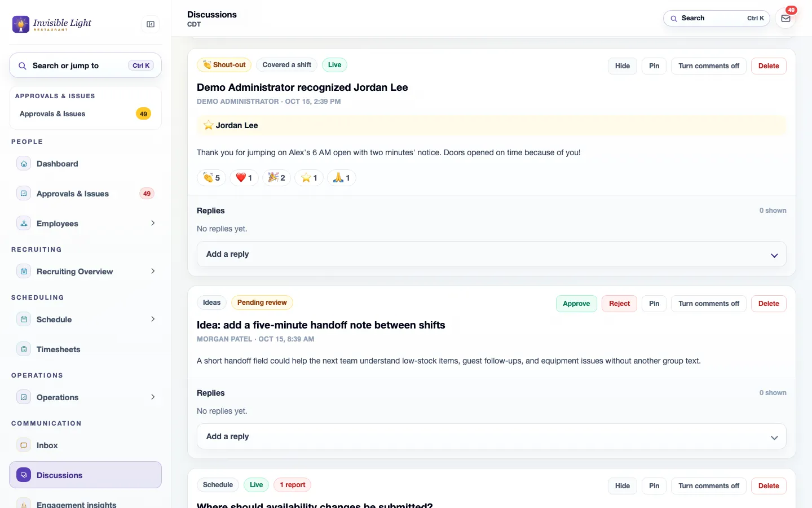Viewport: 812px width, 508px height.
Task: React with the clapping hands emoji
Action: pos(211,178)
